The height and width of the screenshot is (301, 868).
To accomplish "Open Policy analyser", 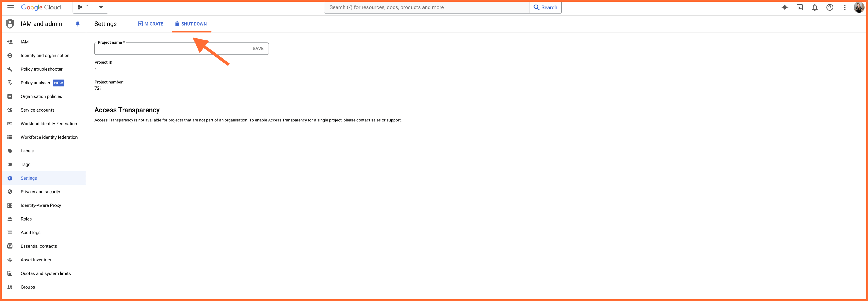I will [44, 83].
